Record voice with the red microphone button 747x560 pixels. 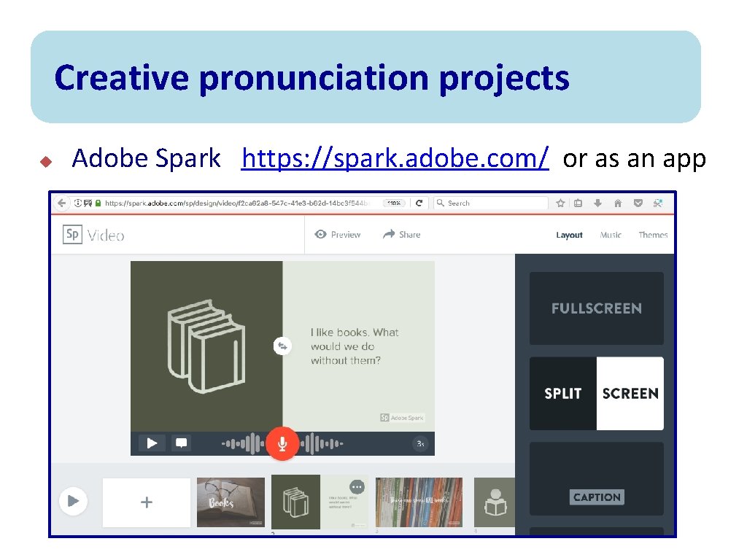pyautogui.click(x=282, y=443)
